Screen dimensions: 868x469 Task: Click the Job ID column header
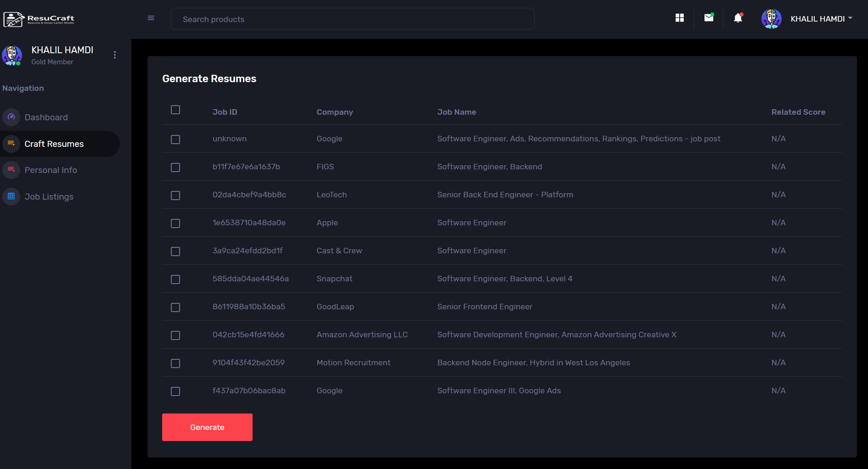pos(225,112)
